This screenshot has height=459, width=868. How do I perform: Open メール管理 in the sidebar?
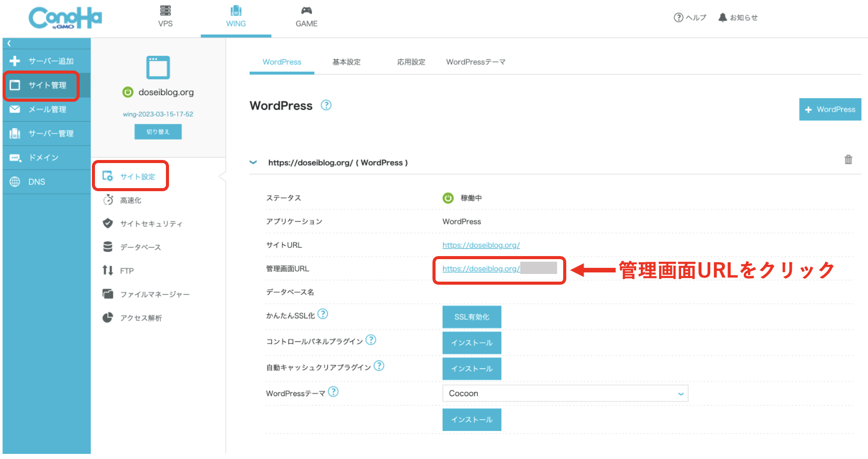coord(46,109)
